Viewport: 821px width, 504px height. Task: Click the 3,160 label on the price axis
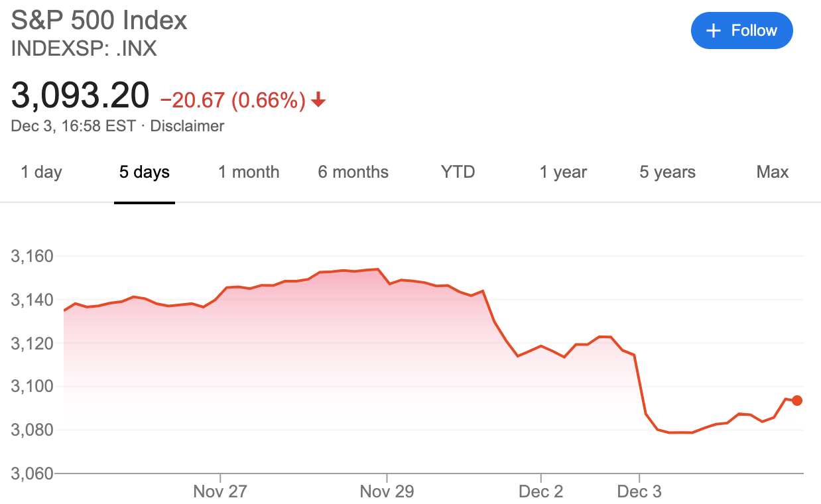(x=32, y=256)
